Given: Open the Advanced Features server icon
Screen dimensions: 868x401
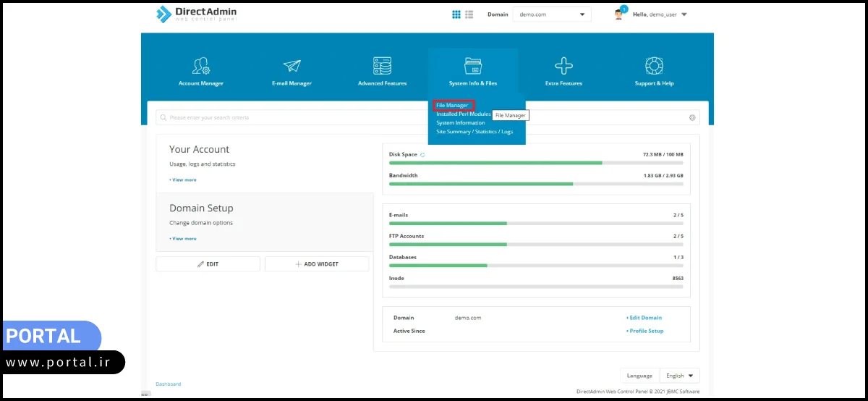Looking at the screenshot, I should (x=382, y=66).
